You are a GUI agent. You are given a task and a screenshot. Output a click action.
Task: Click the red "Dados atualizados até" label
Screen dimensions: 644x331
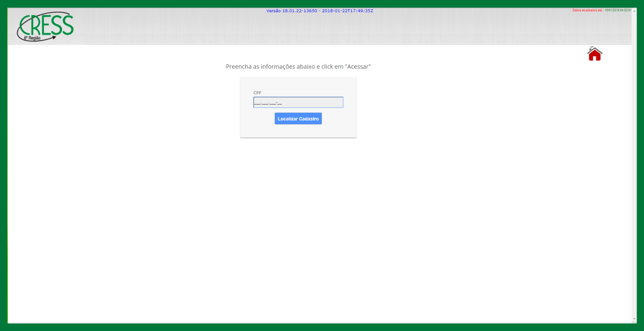587,10
